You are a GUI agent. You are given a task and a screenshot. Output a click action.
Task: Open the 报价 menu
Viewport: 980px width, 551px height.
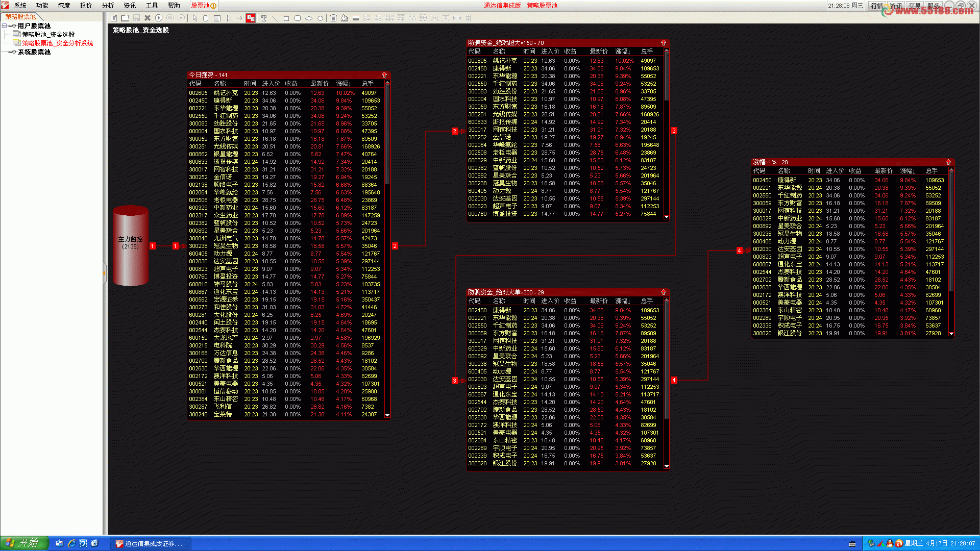[86, 6]
